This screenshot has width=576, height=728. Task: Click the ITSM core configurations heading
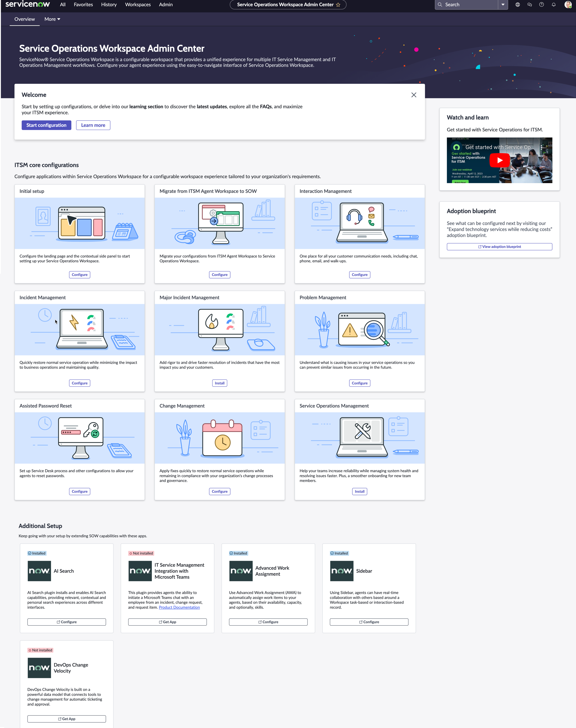tap(47, 165)
